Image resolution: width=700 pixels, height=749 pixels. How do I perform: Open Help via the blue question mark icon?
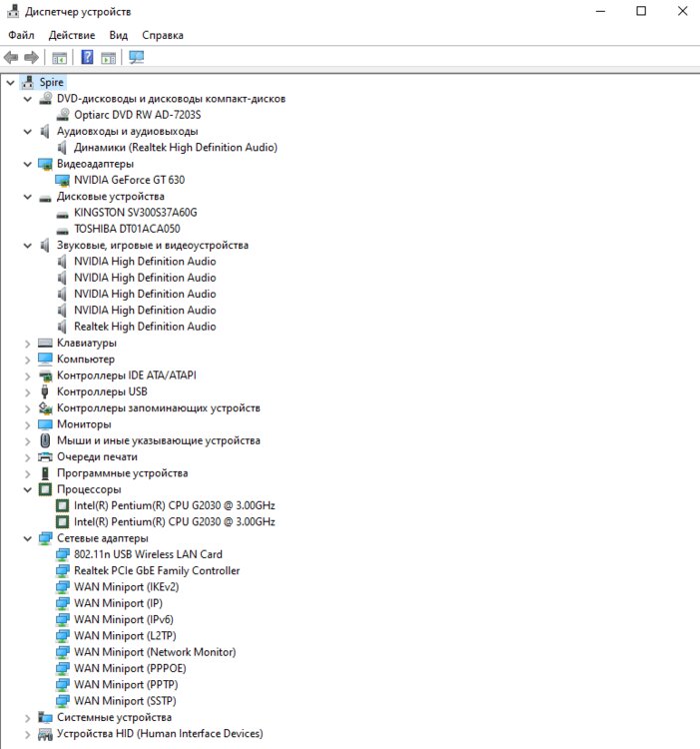(x=87, y=57)
